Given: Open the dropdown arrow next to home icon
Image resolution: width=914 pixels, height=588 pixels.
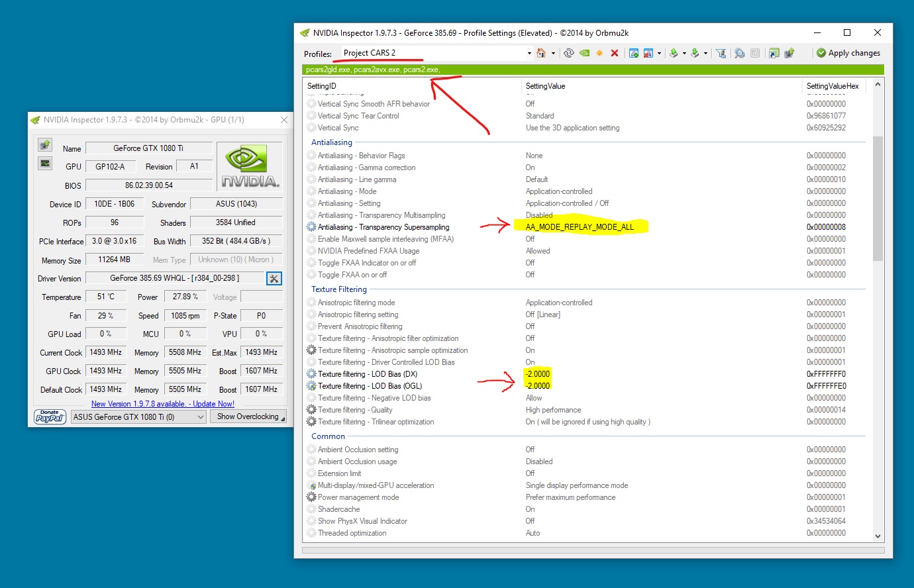Looking at the screenshot, I should pyautogui.click(x=553, y=53).
